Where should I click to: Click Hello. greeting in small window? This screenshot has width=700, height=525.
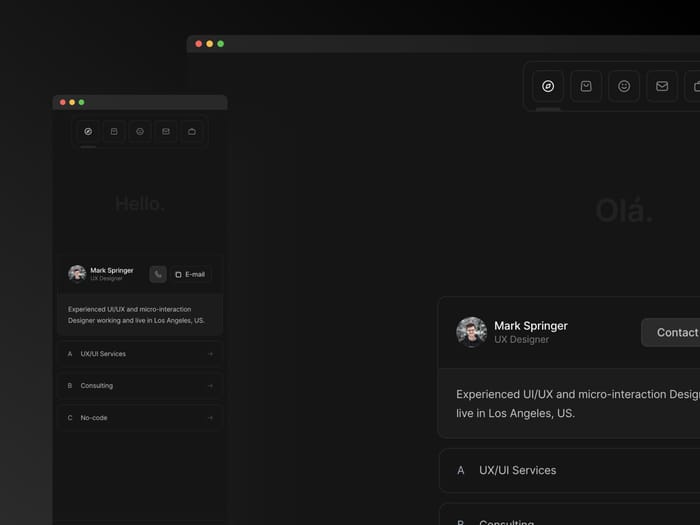pyautogui.click(x=140, y=204)
